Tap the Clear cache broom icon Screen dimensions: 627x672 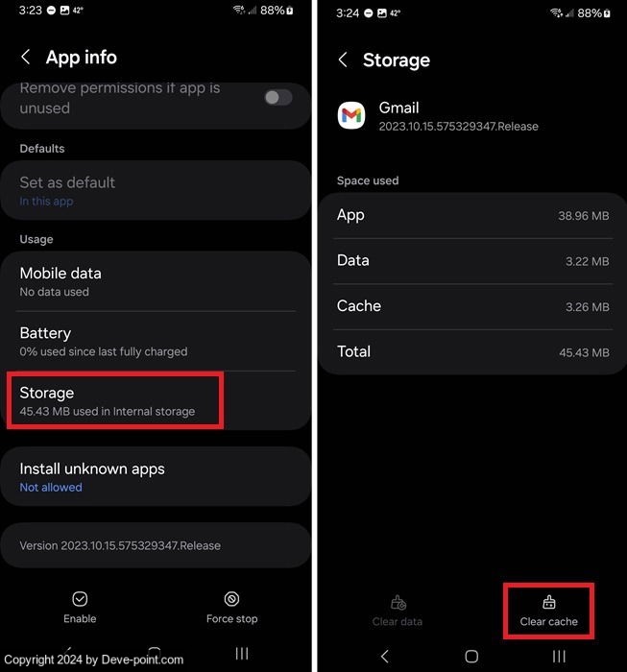pos(548,602)
